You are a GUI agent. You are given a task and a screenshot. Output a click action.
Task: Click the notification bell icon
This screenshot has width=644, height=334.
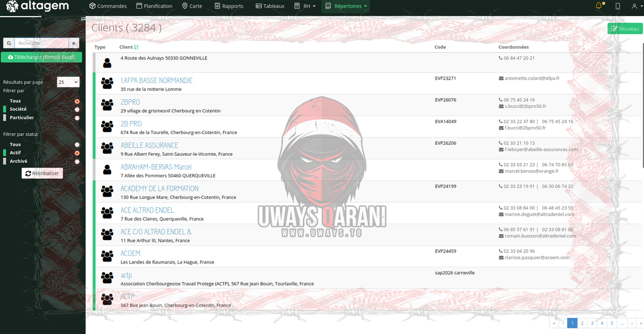(599, 6)
